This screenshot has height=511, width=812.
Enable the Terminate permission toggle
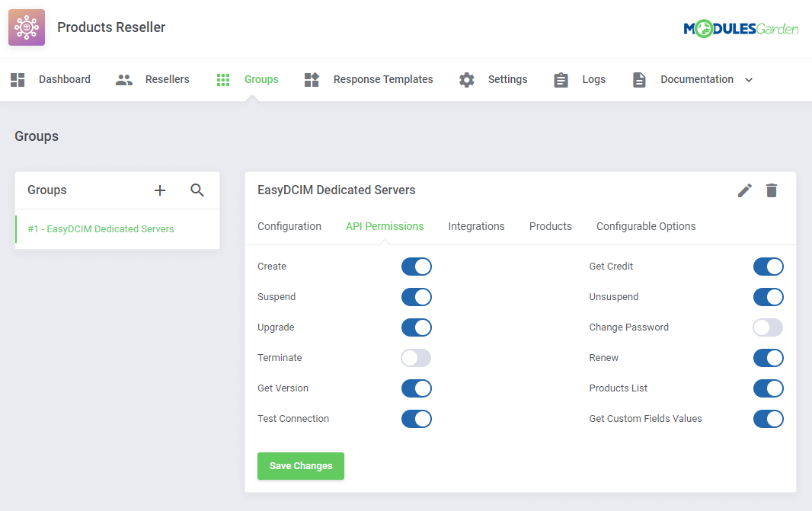click(416, 358)
